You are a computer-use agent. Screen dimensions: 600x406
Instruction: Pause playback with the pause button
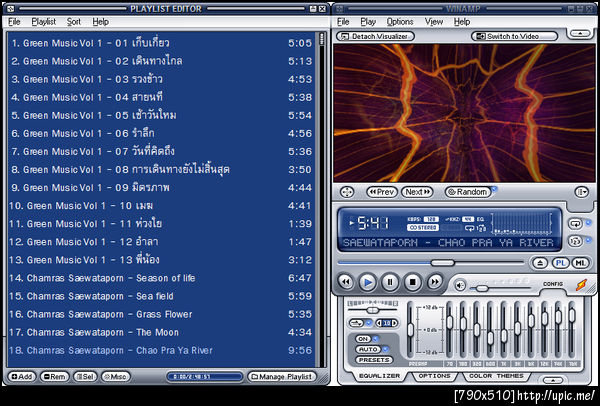click(390, 282)
